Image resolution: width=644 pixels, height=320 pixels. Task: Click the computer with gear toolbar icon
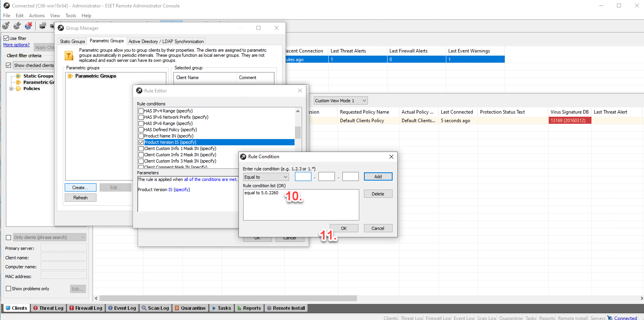(43, 26)
